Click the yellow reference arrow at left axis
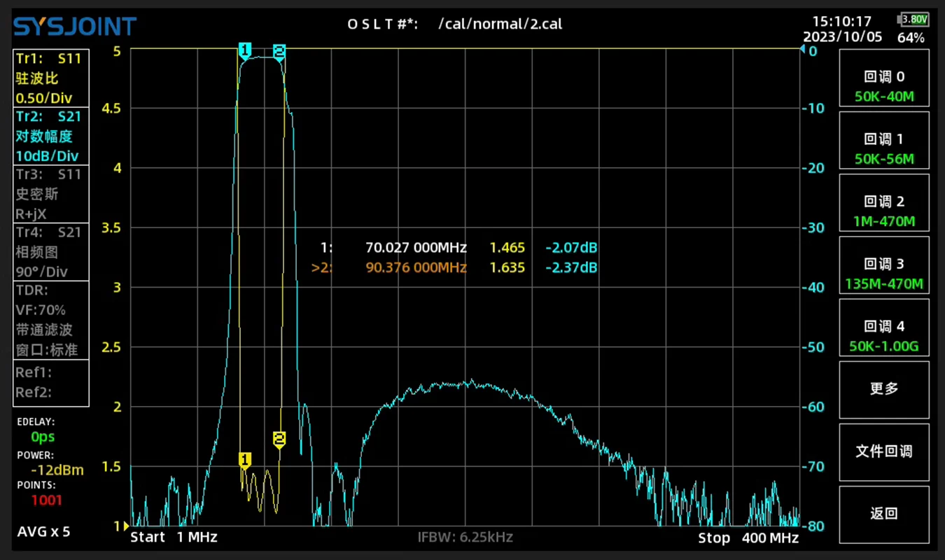 point(126,526)
